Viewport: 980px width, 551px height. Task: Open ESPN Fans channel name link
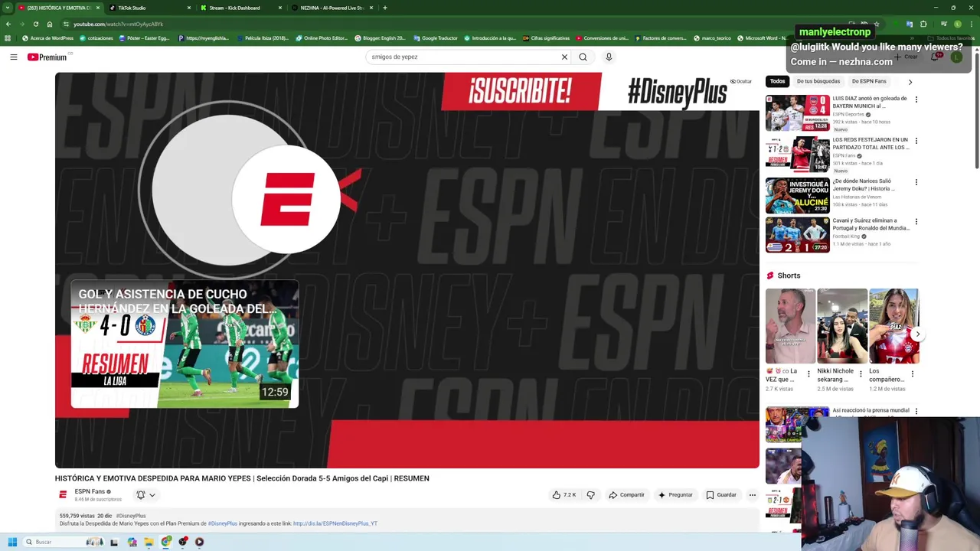click(x=90, y=491)
